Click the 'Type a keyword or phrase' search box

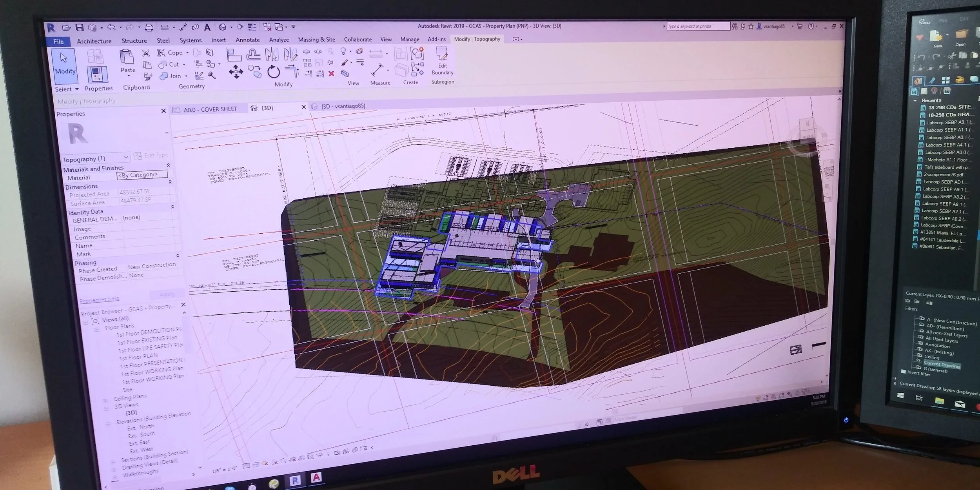click(x=698, y=26)
